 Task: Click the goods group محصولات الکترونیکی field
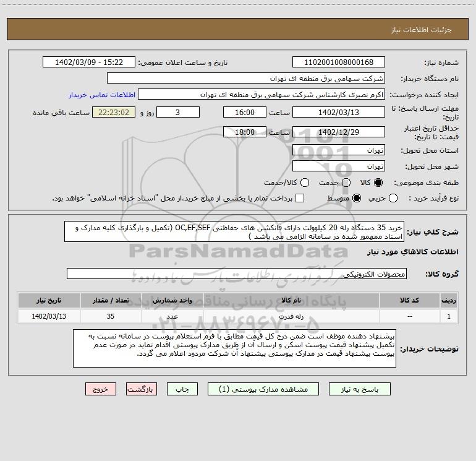click(x=237, y=274)
